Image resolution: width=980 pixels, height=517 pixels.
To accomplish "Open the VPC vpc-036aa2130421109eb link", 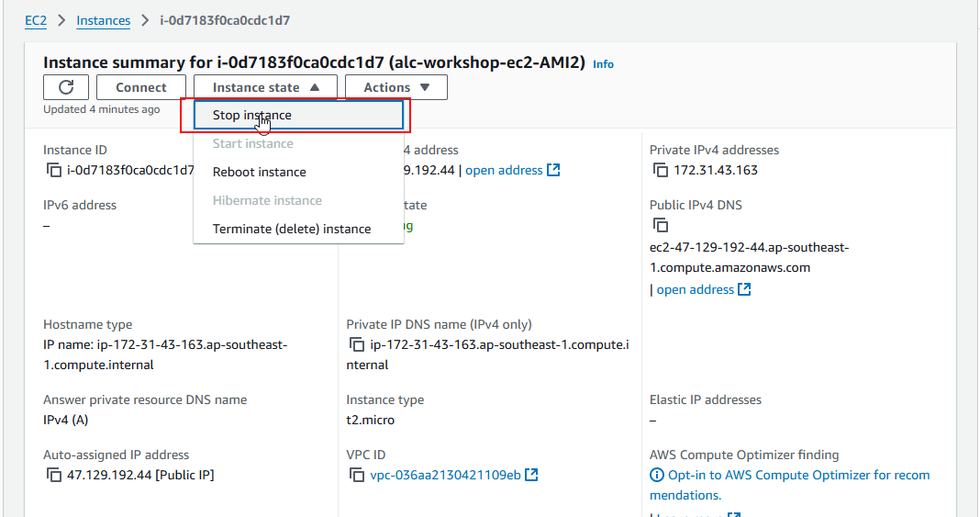I will click(x=445, y=476).
